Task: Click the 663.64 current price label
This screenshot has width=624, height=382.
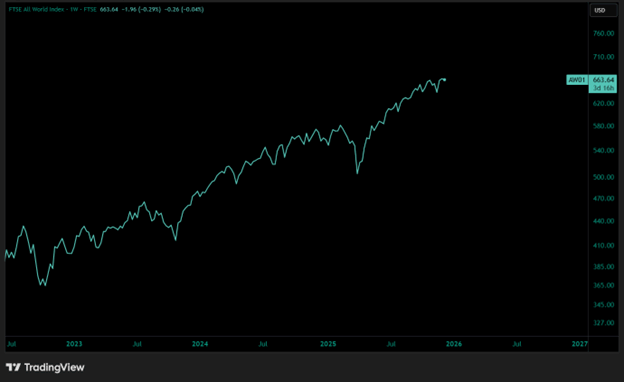Action: [x=603, y=80]
